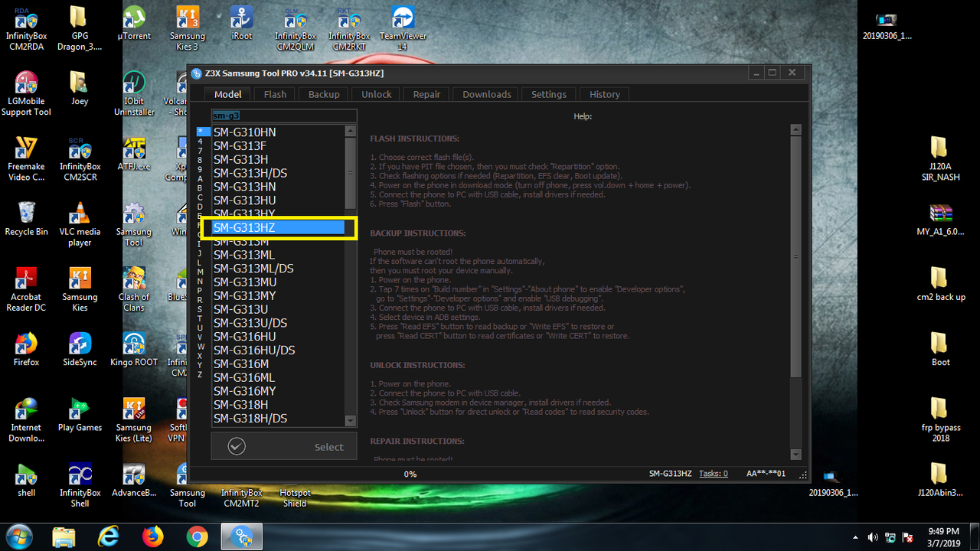980x551 pixels.
Task: Show the History tab
Action: tap(604, 94)
